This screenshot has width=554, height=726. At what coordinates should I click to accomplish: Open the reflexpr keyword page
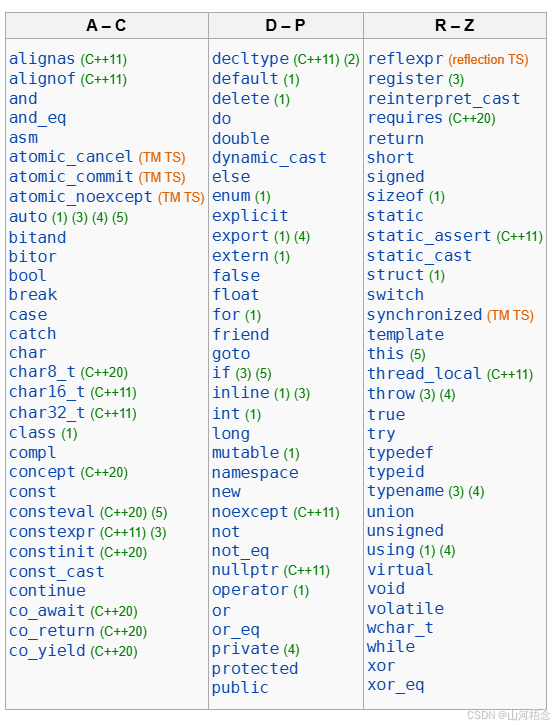405,59
